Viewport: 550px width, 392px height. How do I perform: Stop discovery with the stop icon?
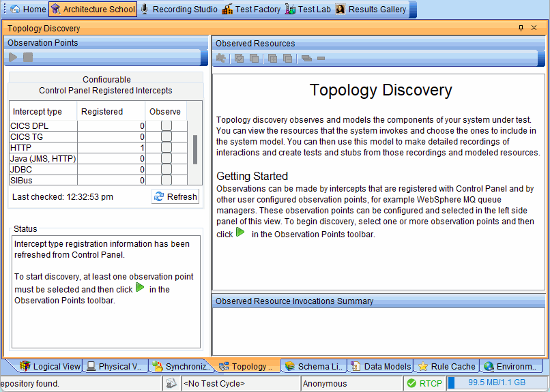[x=28, y=57]
